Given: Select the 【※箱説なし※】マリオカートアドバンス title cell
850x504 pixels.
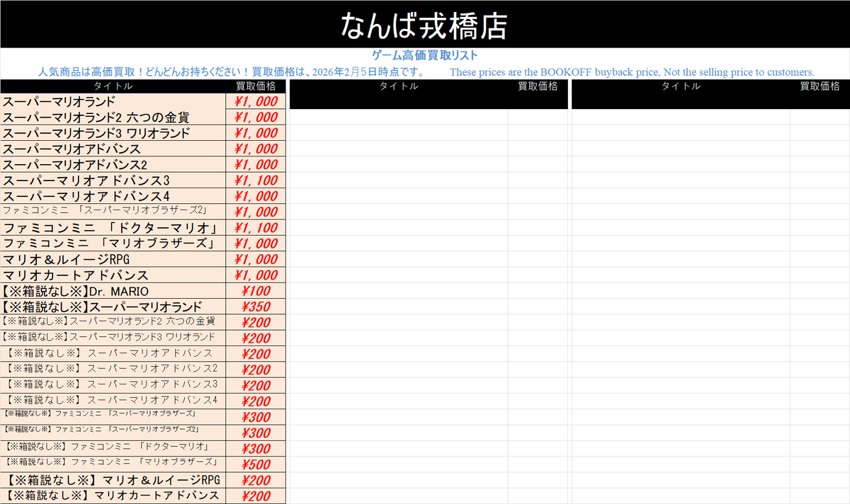Looking at the screenshot, I should tap(113, 496).
